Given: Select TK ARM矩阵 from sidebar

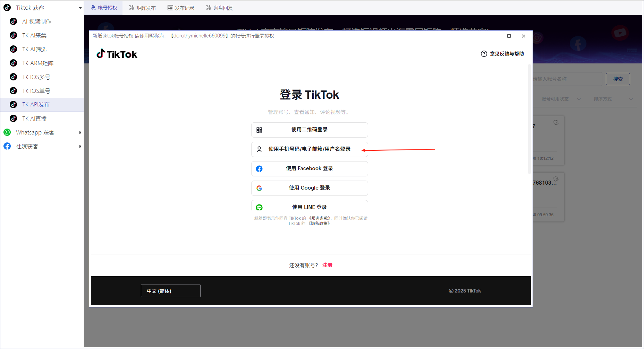Looking at the screenshot, I should (38, 63).
